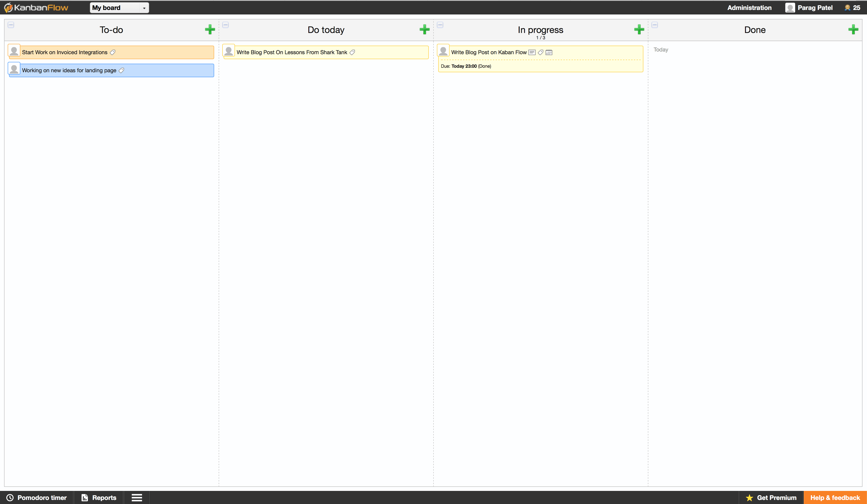Add a task to In progress column
Screen dimensions: 867x504
point(639,30)
